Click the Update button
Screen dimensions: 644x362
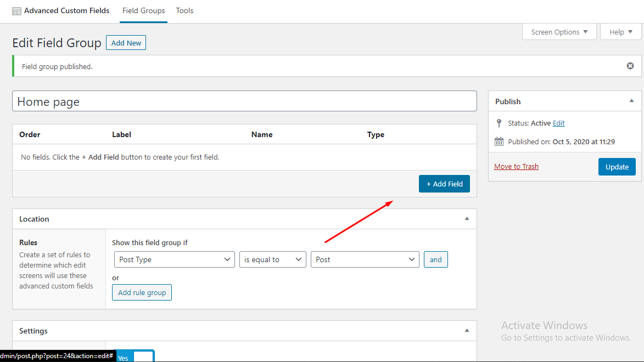(x=617, y=167)
